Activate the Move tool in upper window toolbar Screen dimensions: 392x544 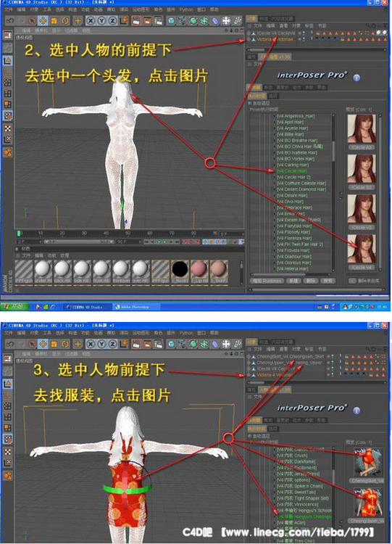point(43,21)
